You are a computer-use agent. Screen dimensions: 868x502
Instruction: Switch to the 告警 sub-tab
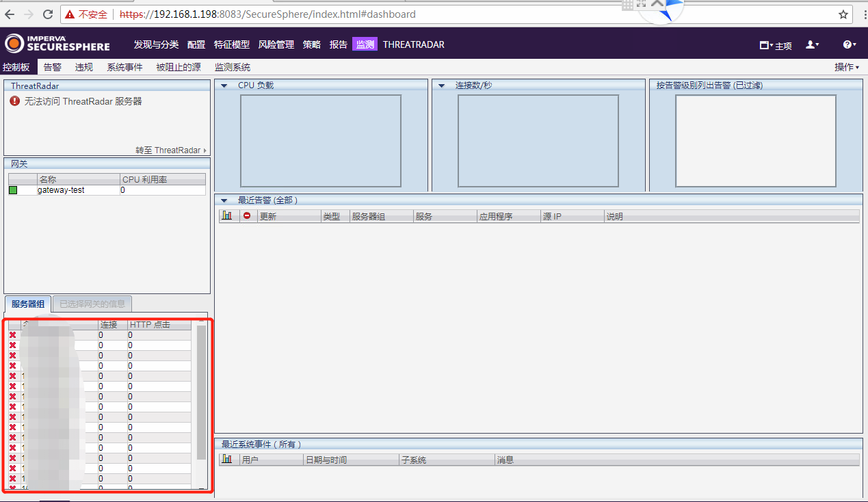pyautogui.click(x=53, y=67)
